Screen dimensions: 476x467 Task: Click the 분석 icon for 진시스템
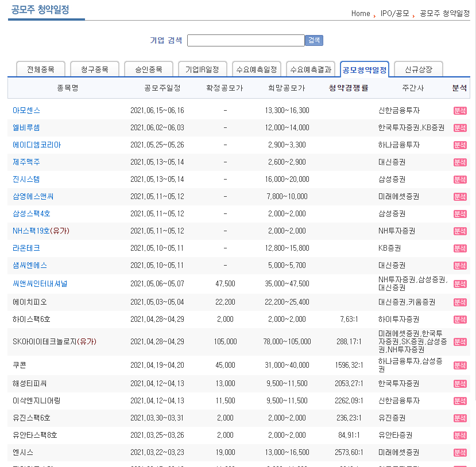coord(460,180)
